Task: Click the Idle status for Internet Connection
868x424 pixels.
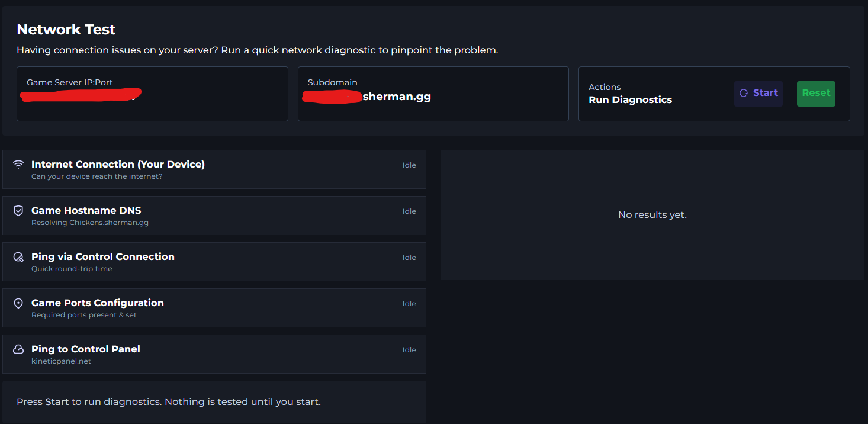Action: [x=409, y=165]
